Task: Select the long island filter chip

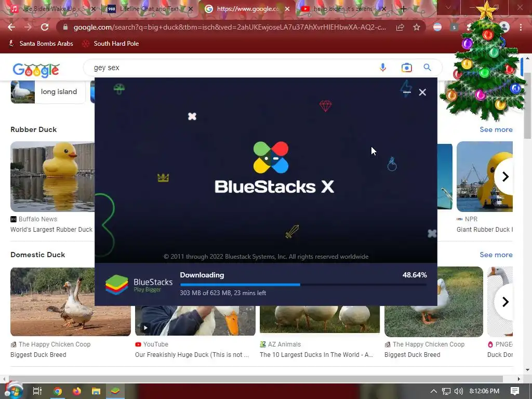Action: click(x=48, y=91)
